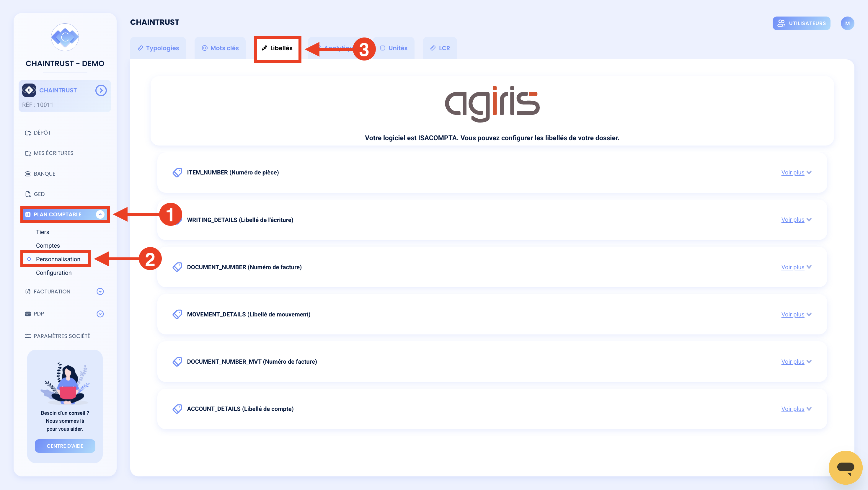
Task: Expand the Facturation submenu chevron
Action: [100, 292]
